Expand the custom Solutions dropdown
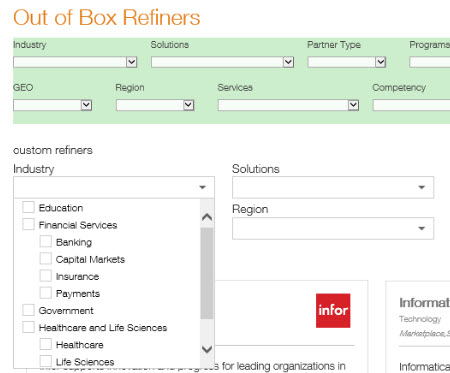450x373 pixels. tap(333, 187)
